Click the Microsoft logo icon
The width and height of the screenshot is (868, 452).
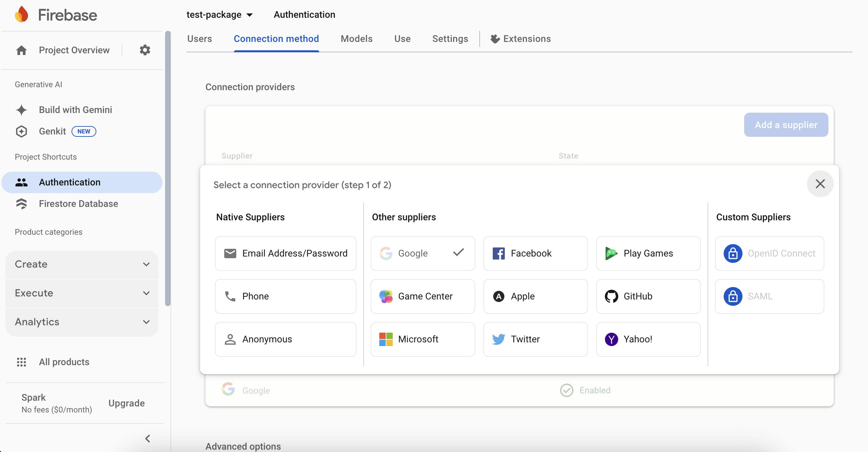point(386,339)
